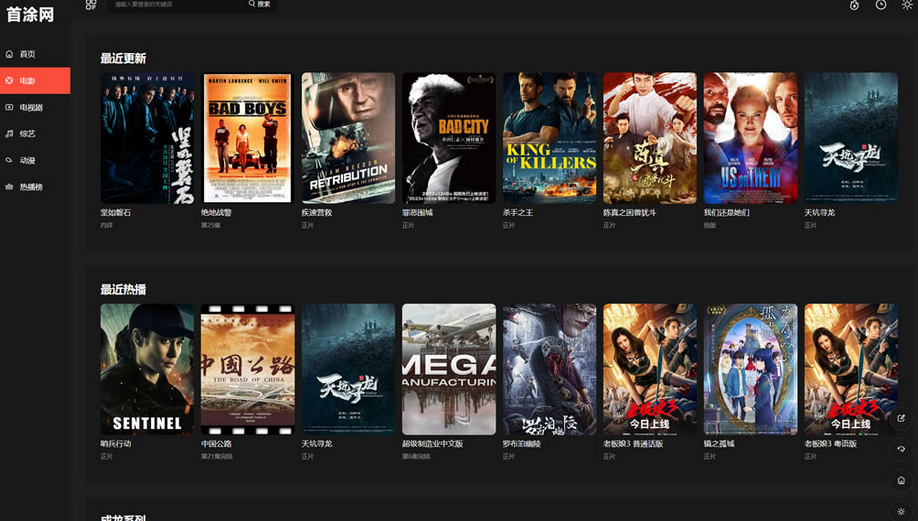Open 热播榜 in the sidebar

[35, 187]
